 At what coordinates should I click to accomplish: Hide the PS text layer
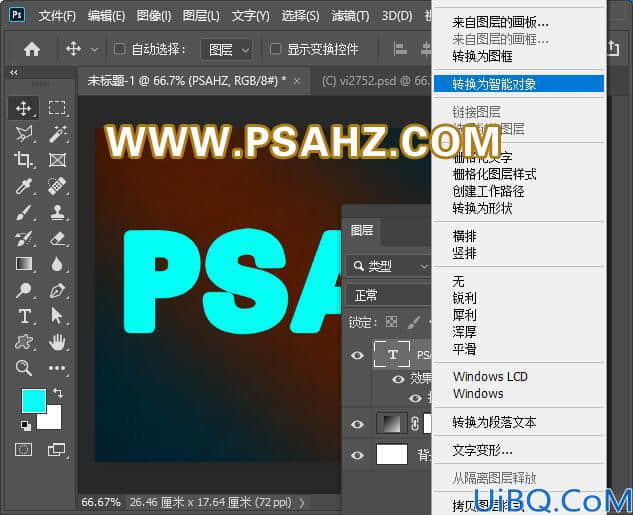(x=357, y=355)
